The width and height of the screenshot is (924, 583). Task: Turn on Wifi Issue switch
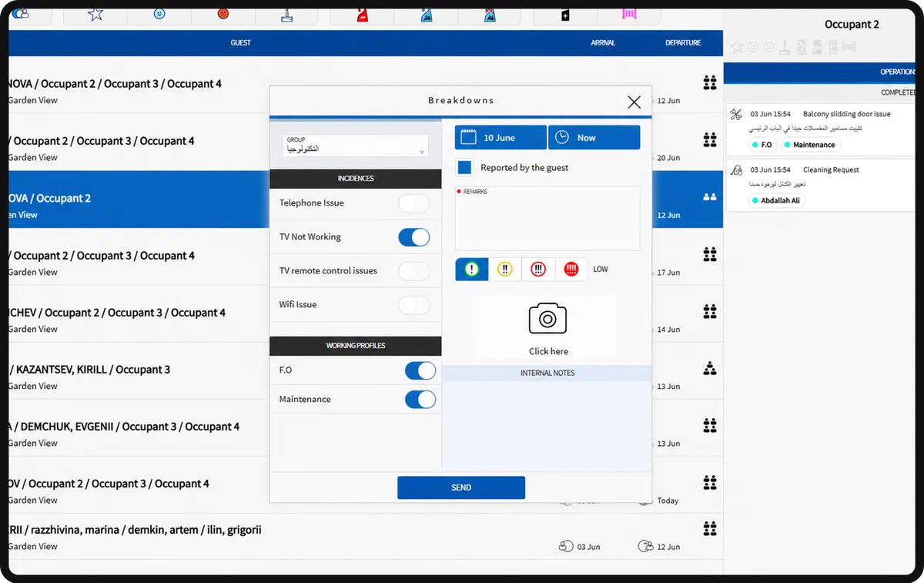tap(414, 305)
